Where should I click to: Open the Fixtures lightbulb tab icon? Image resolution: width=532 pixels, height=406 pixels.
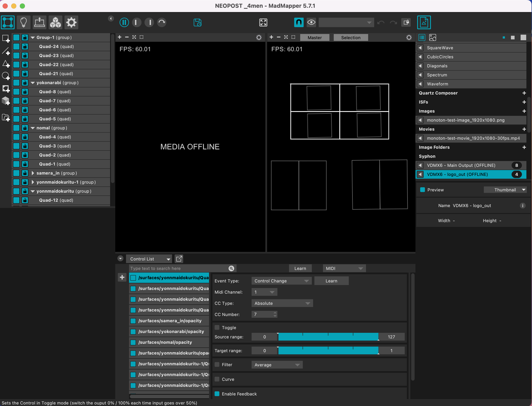click(23, 22)
